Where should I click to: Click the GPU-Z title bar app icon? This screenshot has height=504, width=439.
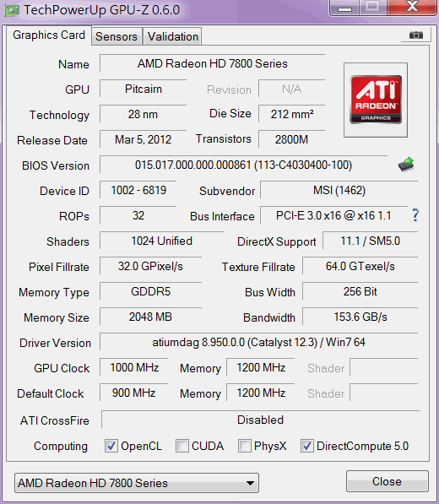click(12, 10)
